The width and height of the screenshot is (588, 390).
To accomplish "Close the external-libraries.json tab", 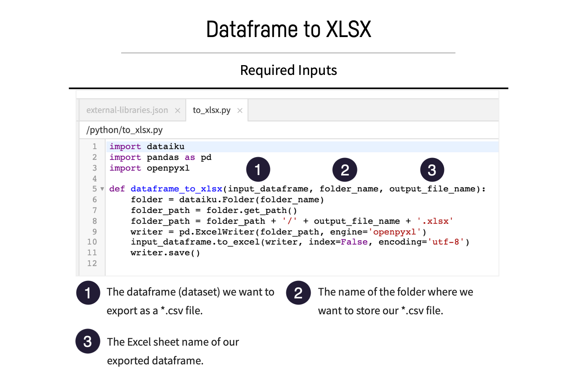I will click(x=178, y=111).
